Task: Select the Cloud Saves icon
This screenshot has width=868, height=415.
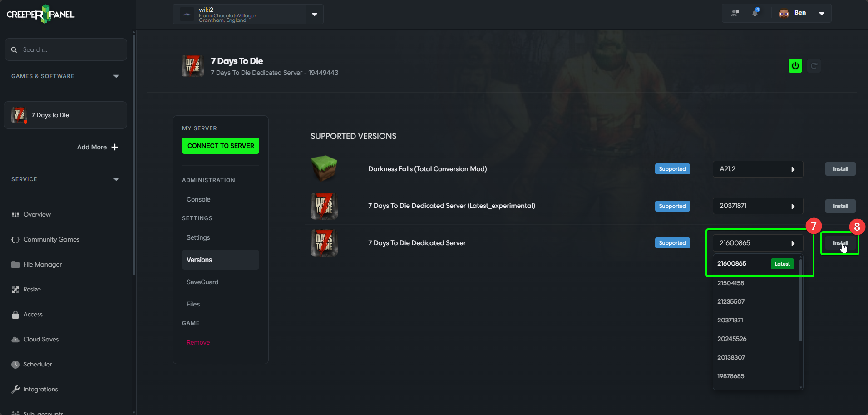Action: (x=15, y=339)
